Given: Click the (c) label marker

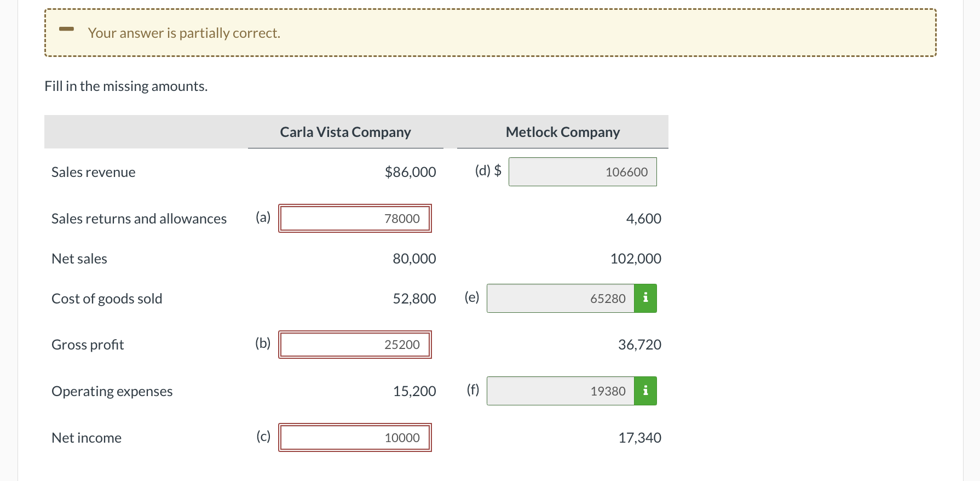Looking at the screenshot, I should [x=263, y=436].
